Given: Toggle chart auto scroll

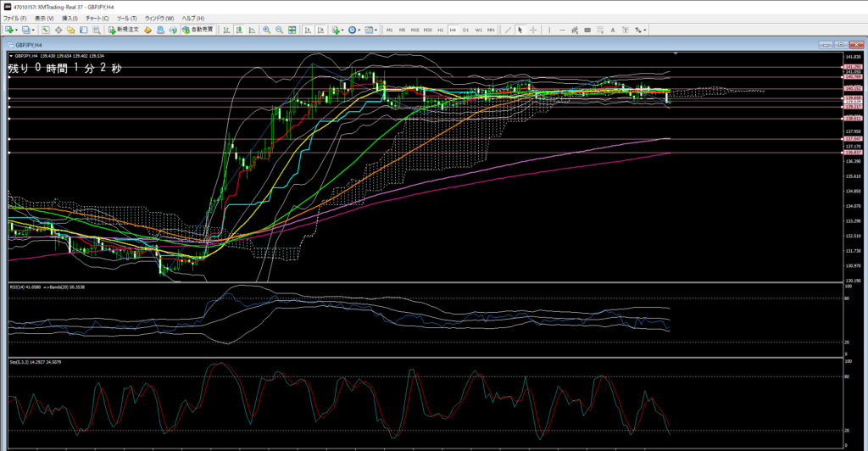Looking at the screenshot, I should pos(307,30).
